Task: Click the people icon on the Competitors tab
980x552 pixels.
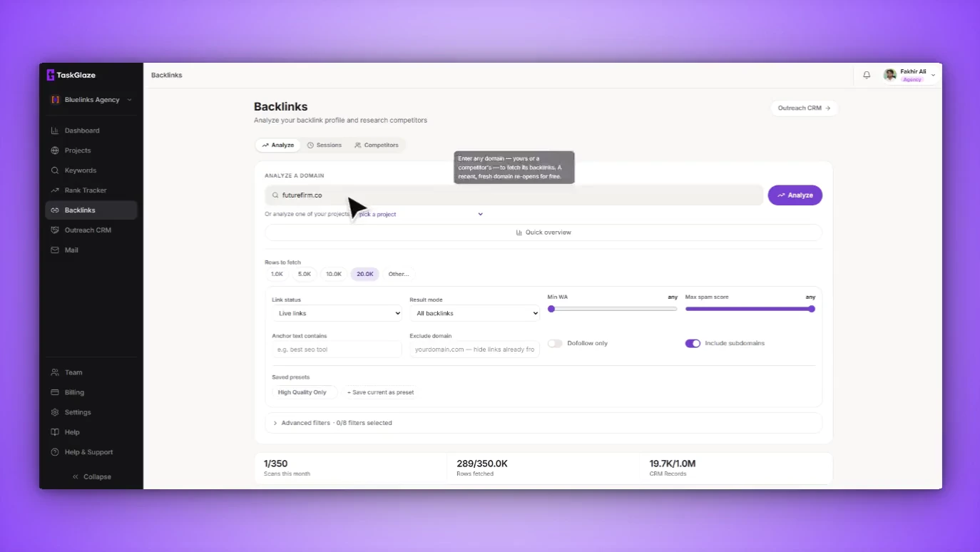Action: pos(358,145)
